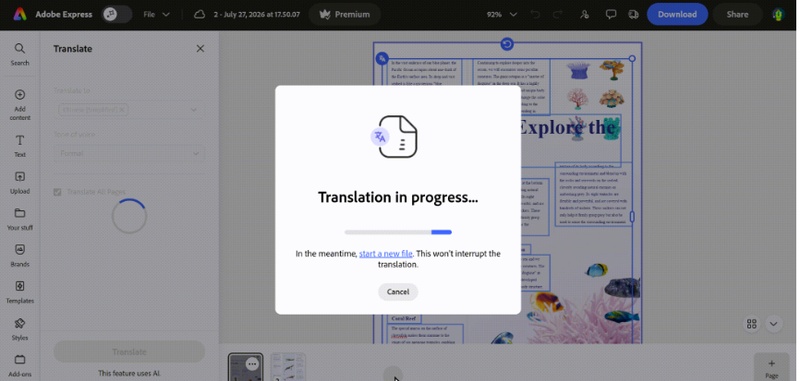Click the Translate button in panel
The image size is (800, 381).
click(129, 352)
